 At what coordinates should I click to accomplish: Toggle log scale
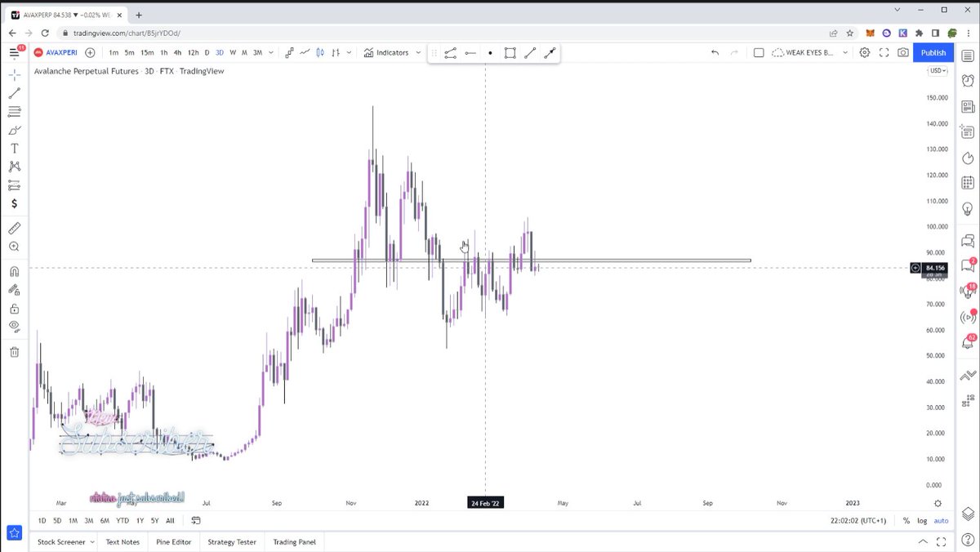923,521
